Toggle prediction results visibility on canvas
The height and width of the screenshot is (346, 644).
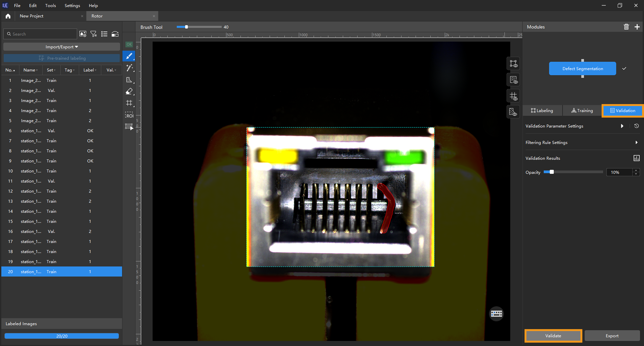[x=513, y=80]
